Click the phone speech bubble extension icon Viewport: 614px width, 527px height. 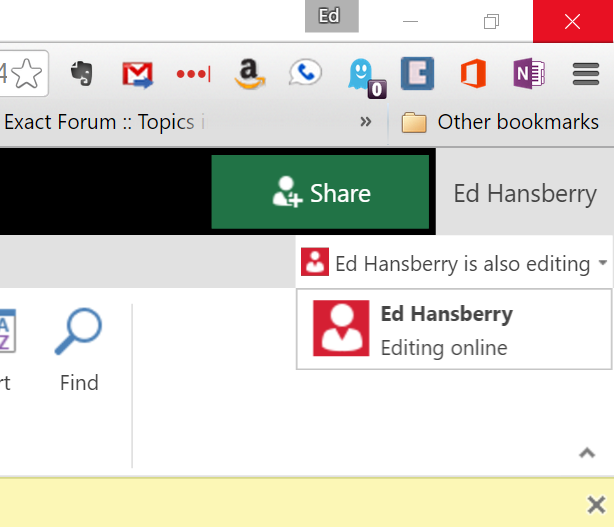tap(305, 72)
